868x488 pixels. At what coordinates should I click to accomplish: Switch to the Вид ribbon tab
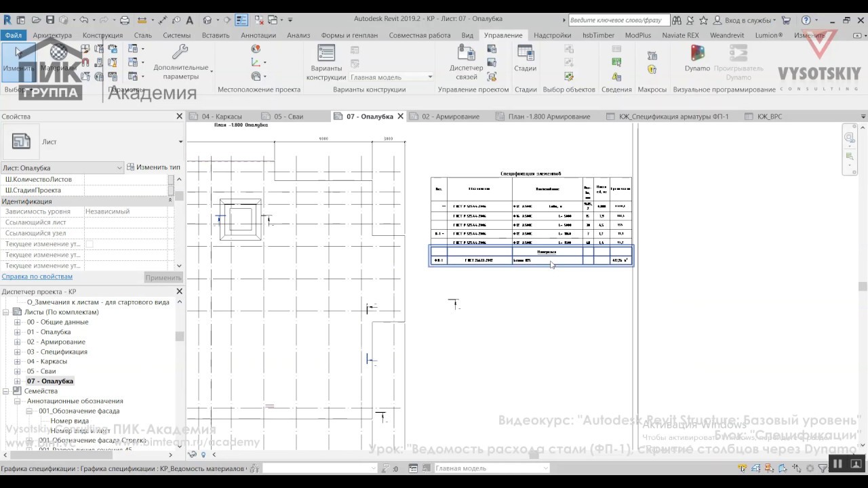point(467,35)
